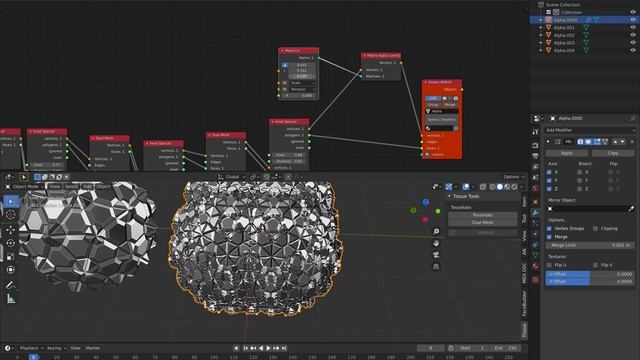Open the timeline Marker menu
Viewport: 640px width, 360px height.
pyautogui.click(x=93, y=348)
